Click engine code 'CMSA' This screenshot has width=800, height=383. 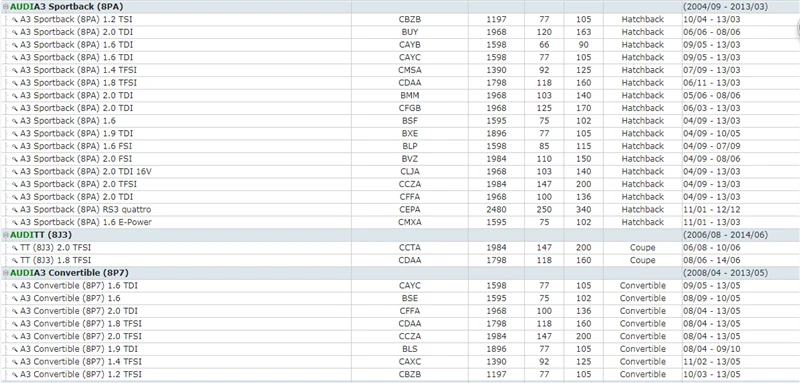(410, 70)
